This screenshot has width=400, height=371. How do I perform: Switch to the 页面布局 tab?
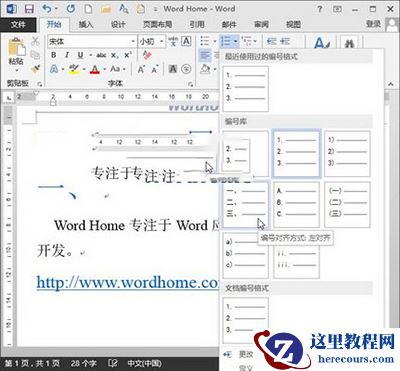tap(157, 24)
